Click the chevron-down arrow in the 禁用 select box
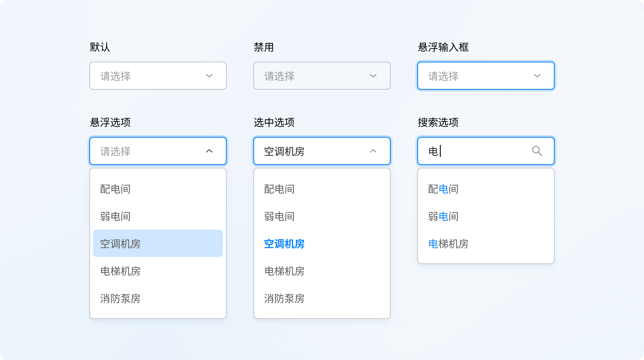Image resolution: width=644 pixels, height=360 pixels. pos(373,76)
